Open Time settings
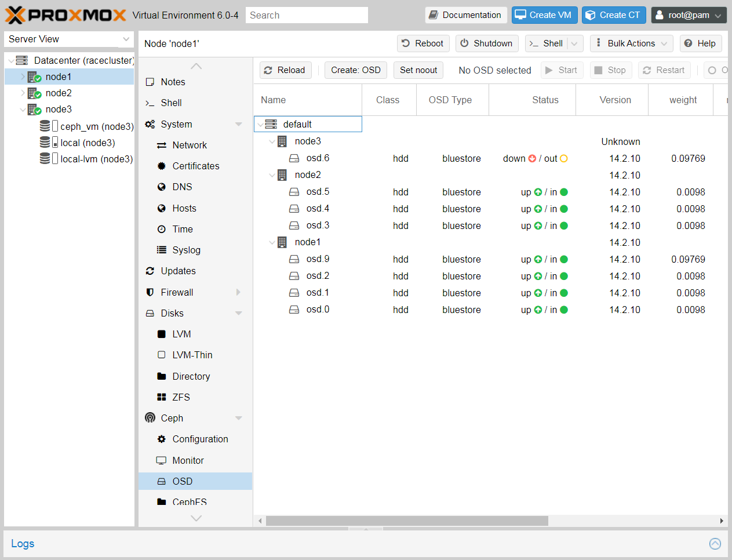732x560 pixels. point(195,229)
